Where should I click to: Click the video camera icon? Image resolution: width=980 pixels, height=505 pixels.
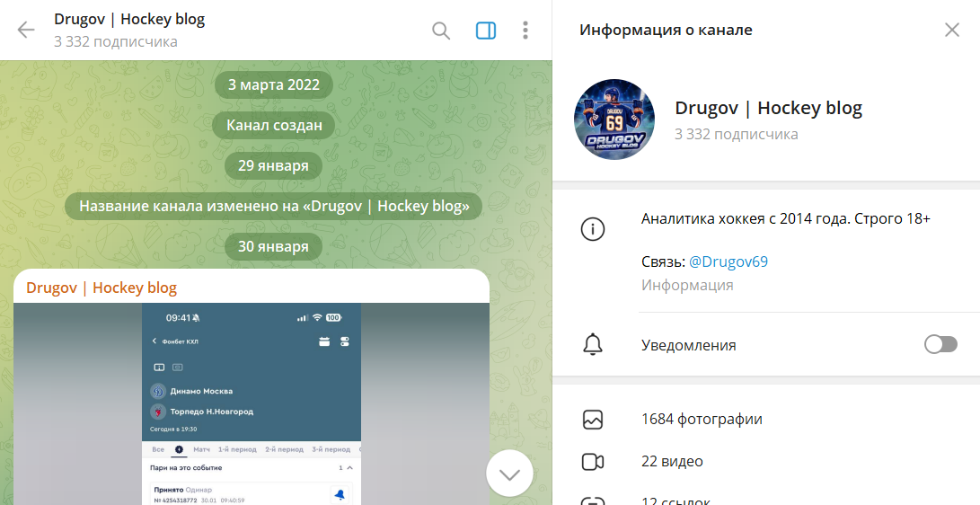point(593,461)
